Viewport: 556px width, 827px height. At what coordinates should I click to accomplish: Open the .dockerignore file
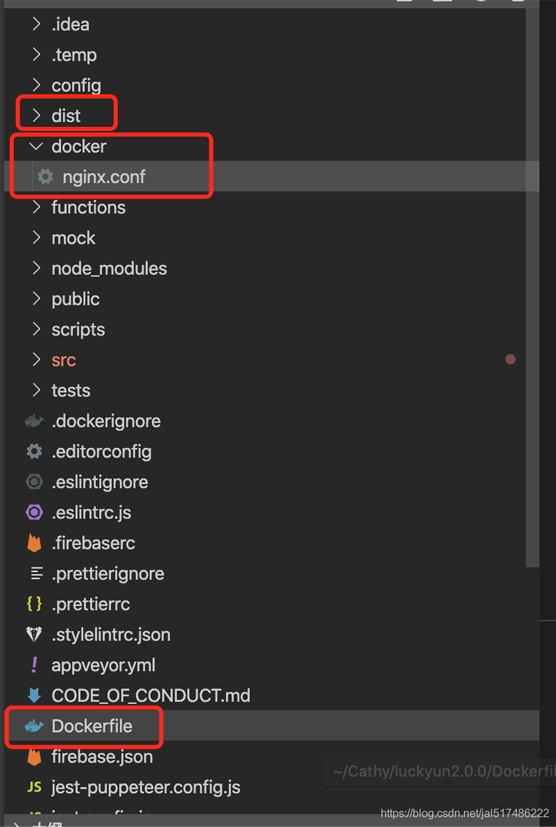106,421
